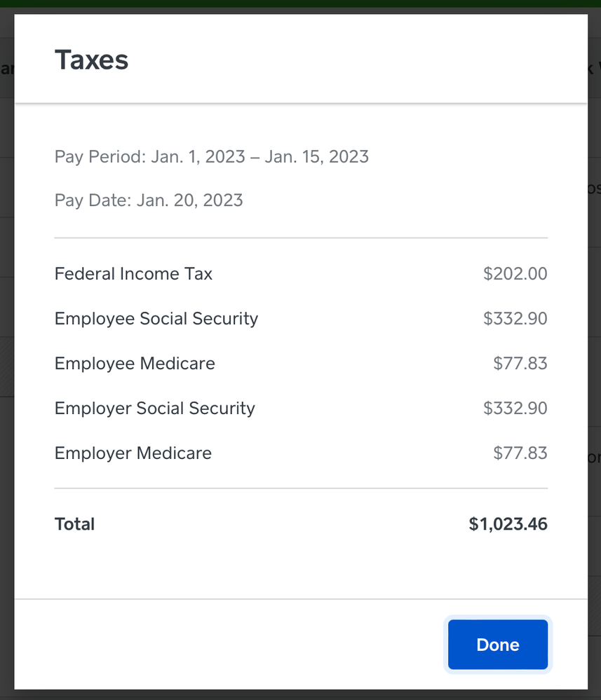
Task: Click the Employer Medicare $77.83 amount
Action: point(520,453)
